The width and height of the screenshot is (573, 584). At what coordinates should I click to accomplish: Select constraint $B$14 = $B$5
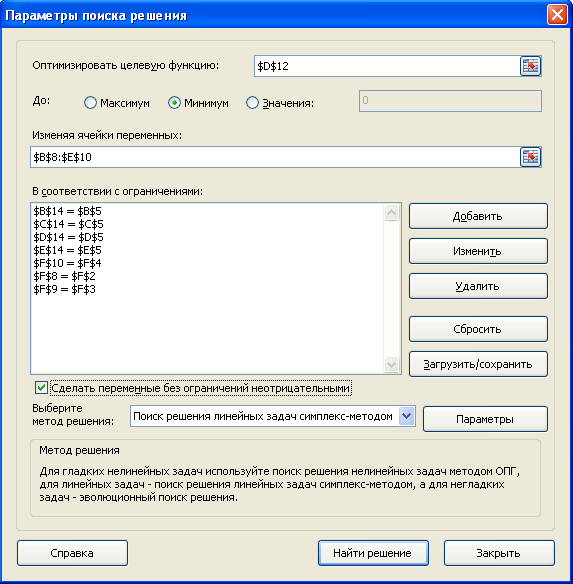(x=67, y=211)
